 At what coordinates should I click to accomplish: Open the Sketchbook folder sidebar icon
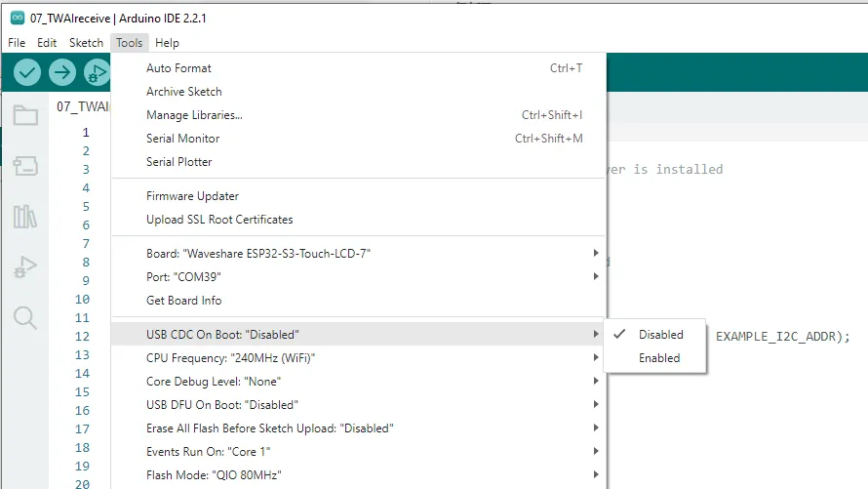(25, 116)
